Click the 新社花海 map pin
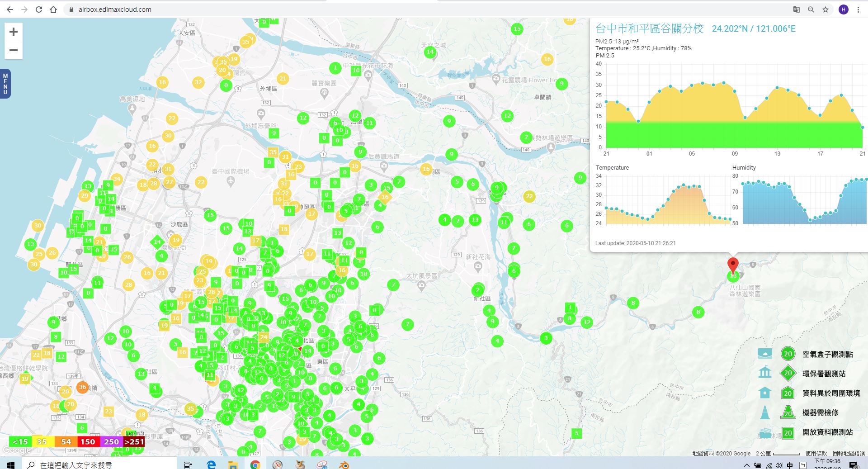 coord(478,267)
